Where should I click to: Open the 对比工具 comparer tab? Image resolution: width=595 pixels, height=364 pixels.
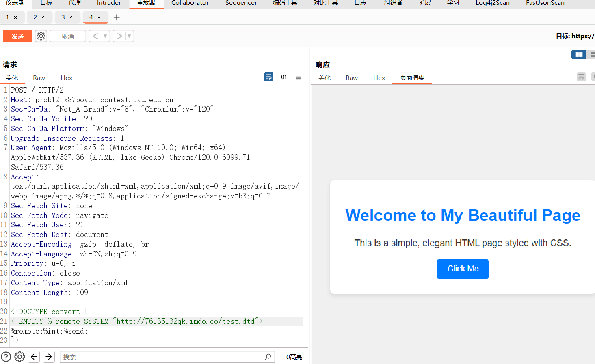pos(326,3)
